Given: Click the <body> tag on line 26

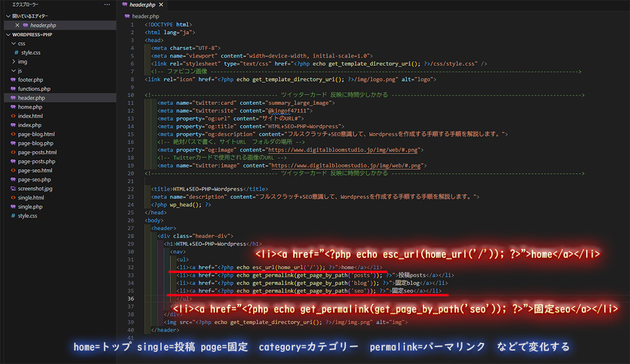Looking at the screenshot, I should coord(154,220).
